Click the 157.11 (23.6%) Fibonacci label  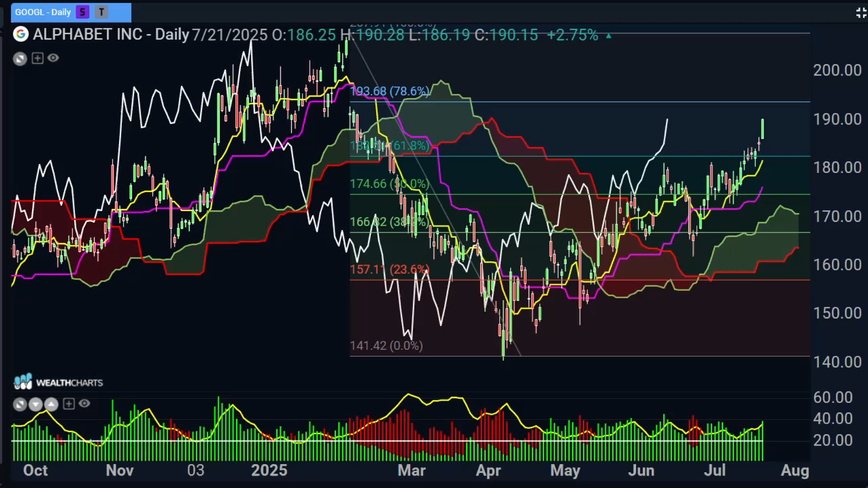[390, 269]
